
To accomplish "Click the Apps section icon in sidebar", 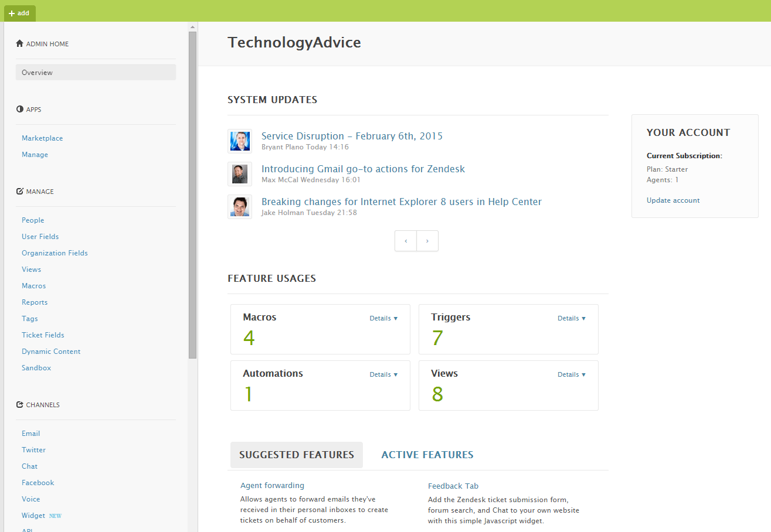I will (19, 109).
